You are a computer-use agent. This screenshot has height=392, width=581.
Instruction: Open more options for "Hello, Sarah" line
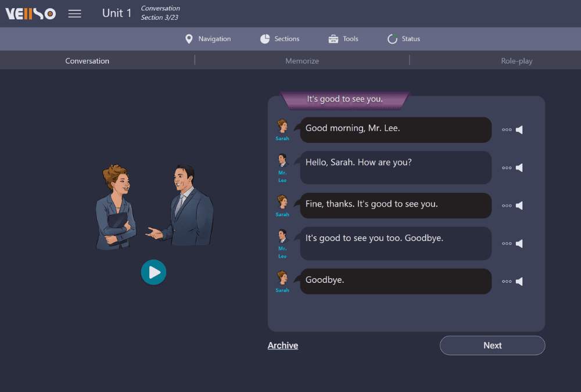pos(507,168)
